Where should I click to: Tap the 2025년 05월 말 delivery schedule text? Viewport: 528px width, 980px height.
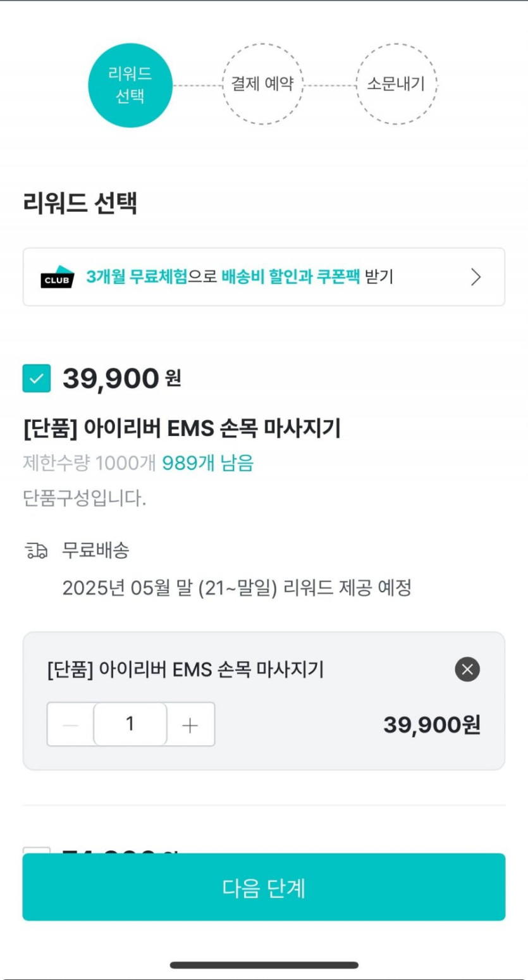point(236,588)
